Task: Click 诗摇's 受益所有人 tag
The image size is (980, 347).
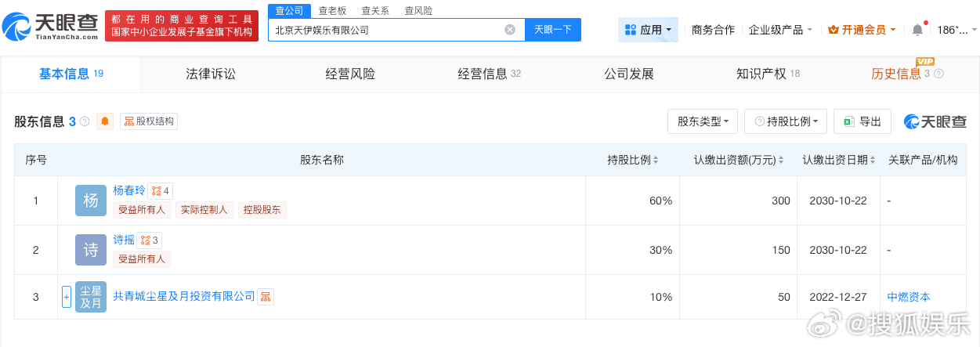Action: pos(142,259)
